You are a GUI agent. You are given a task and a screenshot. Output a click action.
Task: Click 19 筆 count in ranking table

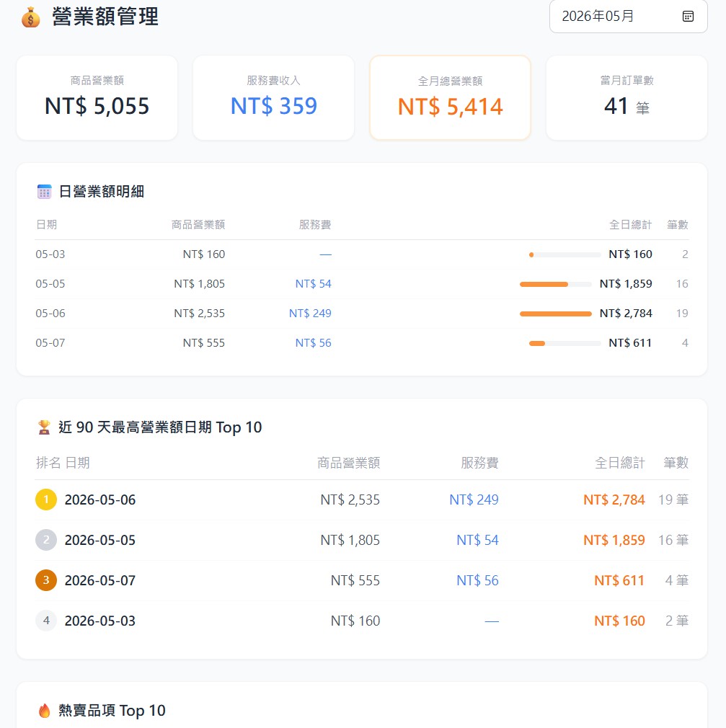point(673,500)
